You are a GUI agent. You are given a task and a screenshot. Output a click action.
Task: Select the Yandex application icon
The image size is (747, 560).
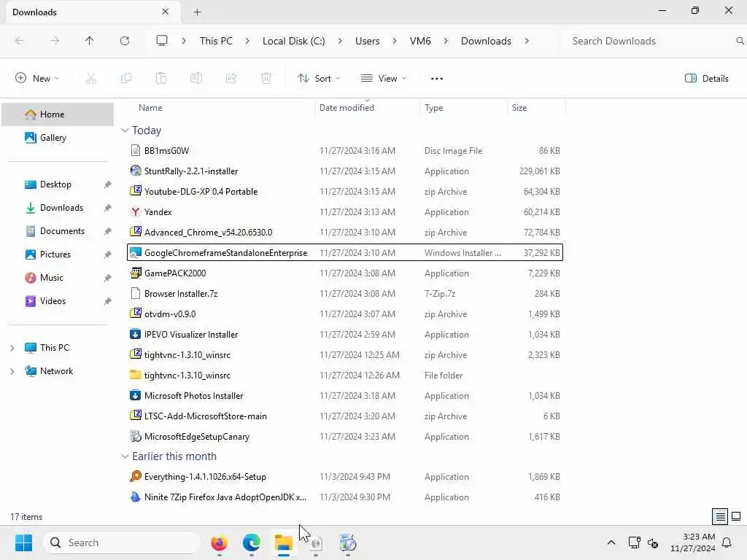136,212
